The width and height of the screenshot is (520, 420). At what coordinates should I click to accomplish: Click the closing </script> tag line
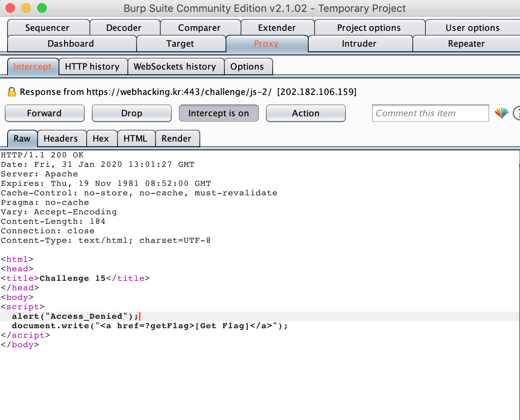25,335
